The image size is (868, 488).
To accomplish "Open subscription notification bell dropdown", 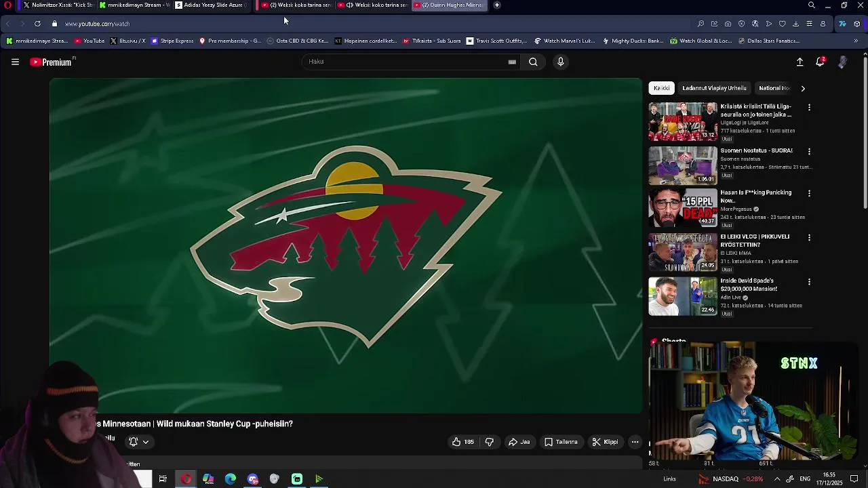I will (138, 442).
